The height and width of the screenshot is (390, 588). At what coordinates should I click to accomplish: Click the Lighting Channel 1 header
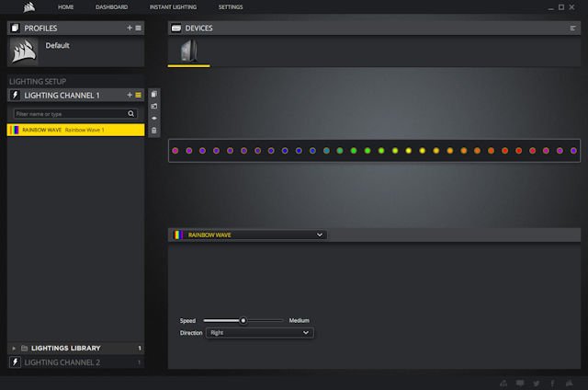click(x=75, y=96)
